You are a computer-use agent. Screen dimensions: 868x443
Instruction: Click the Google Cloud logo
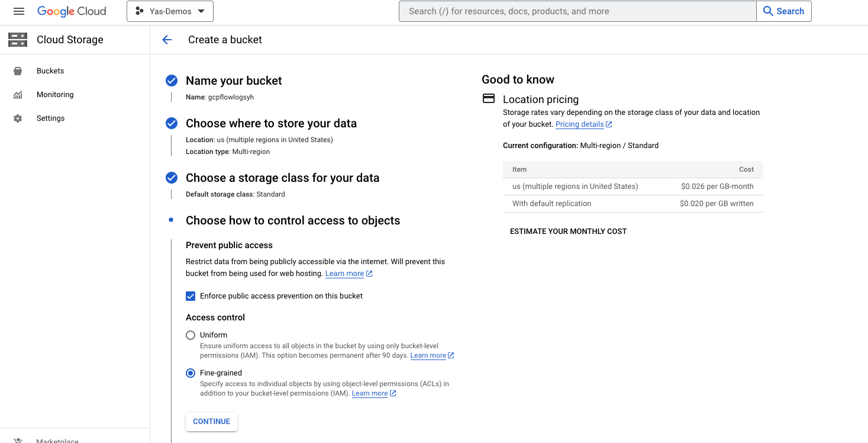[72, 11]
